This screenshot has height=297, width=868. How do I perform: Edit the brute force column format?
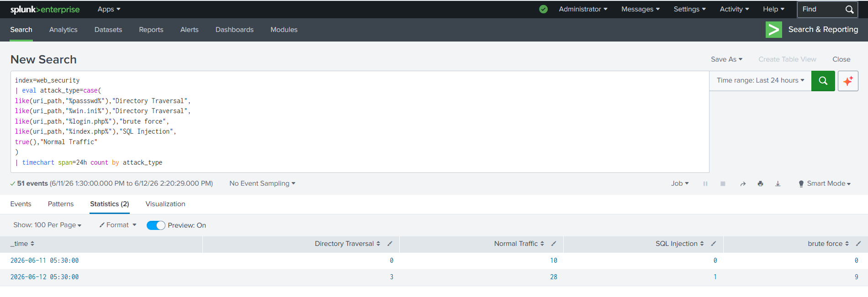coord(858,244)
